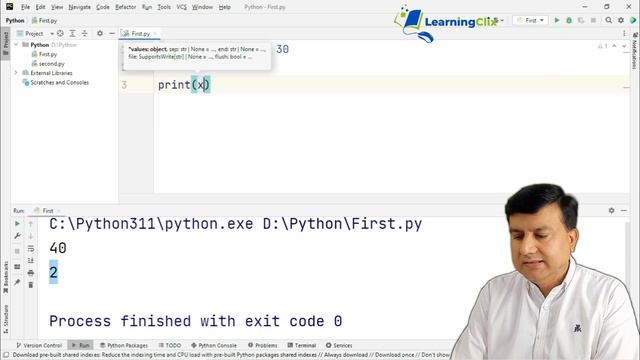This screenshot has height=360, width=640.
Task: Open the Edit menu
Action: tap(40, 7)
